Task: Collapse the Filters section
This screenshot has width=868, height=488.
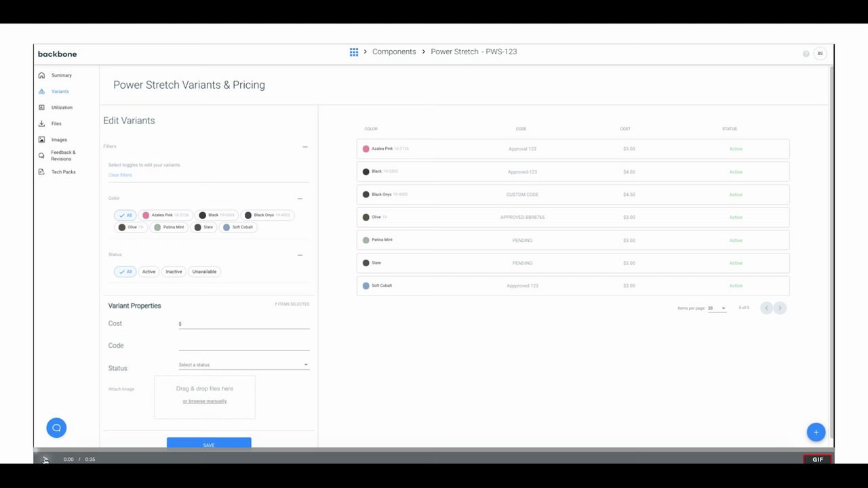Action: 305,146
